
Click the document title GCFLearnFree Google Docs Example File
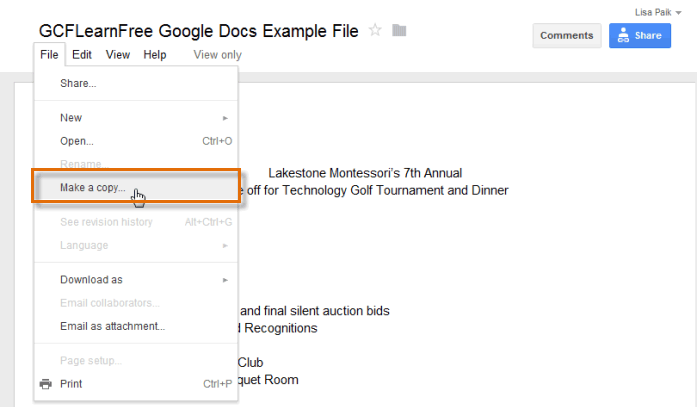[x=198, y=31]
